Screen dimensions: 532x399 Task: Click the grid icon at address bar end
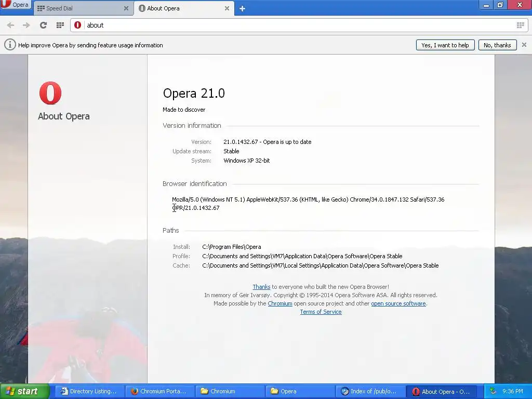520,25
